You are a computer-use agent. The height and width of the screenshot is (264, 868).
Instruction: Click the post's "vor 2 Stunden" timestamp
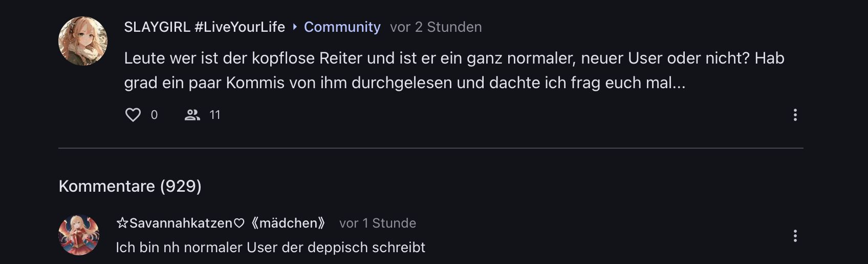pos(436,27)
